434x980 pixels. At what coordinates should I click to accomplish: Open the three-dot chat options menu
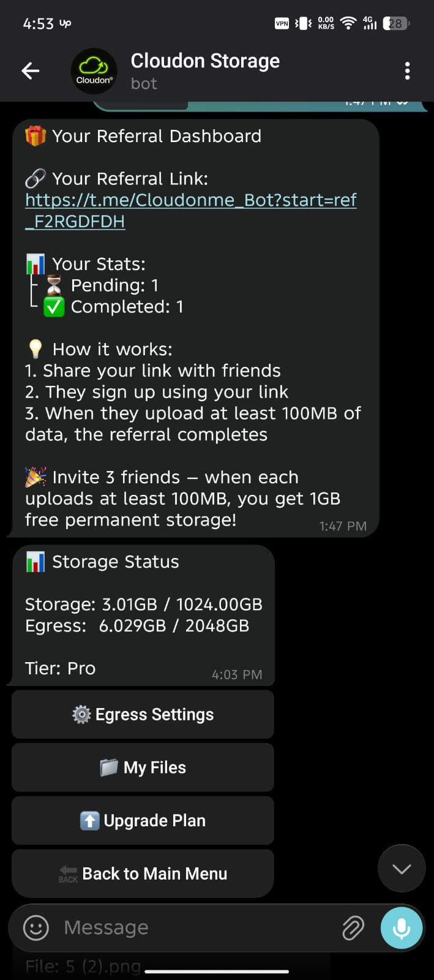407,71
